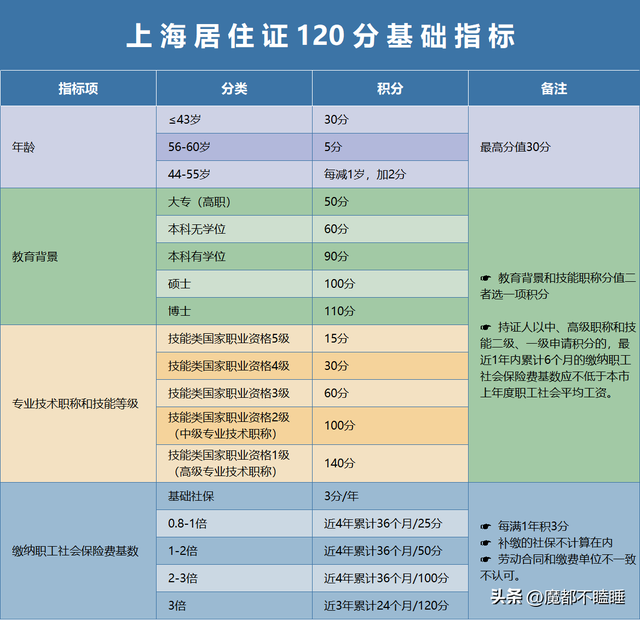Image resolution: width=640 pixels, height=620 pixels.
Task: Click the 博士 cell
Action: click(x=234, y=311)
